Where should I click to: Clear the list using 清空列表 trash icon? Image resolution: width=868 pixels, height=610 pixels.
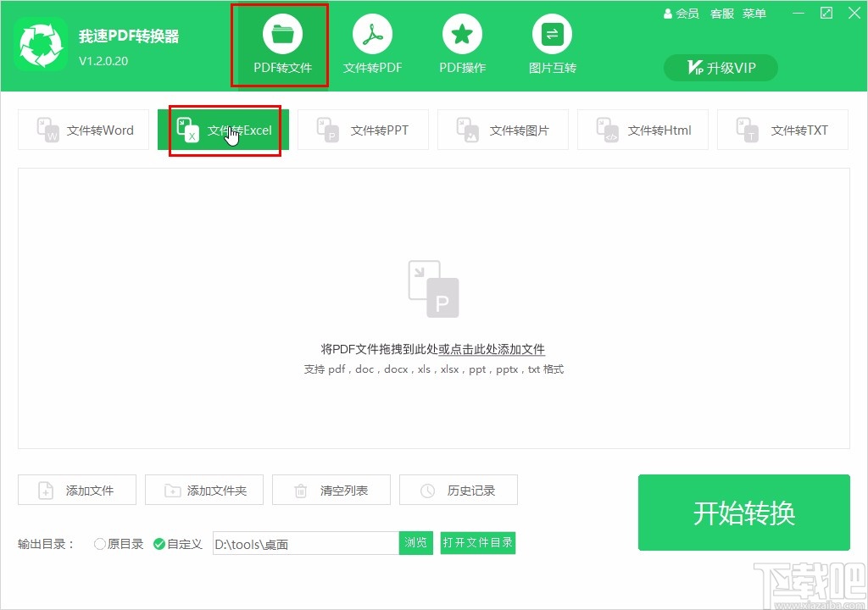331,490
